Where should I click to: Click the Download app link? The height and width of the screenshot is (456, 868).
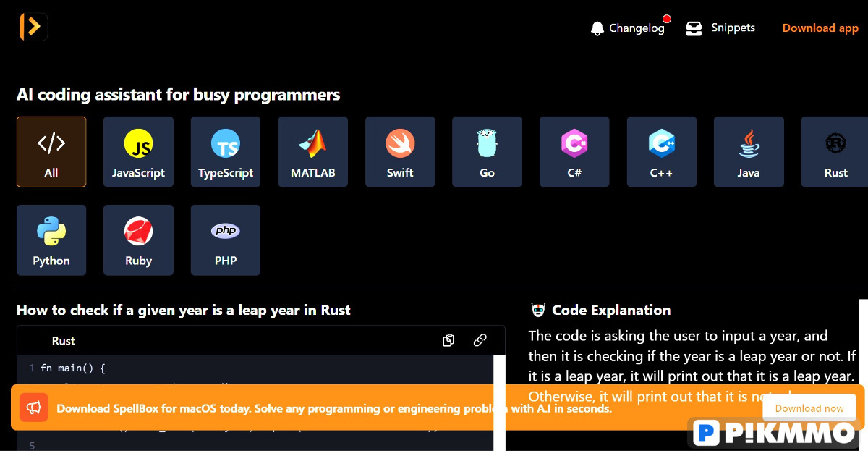[x=820, y=28]
